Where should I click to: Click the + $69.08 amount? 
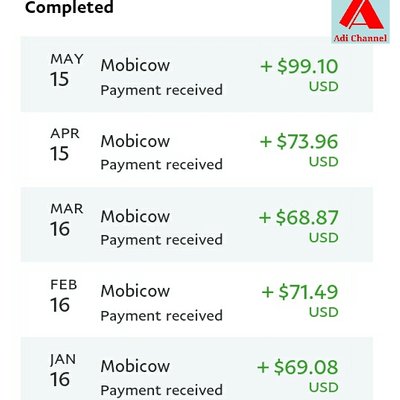pyautogui.click(x=298, y=367)
